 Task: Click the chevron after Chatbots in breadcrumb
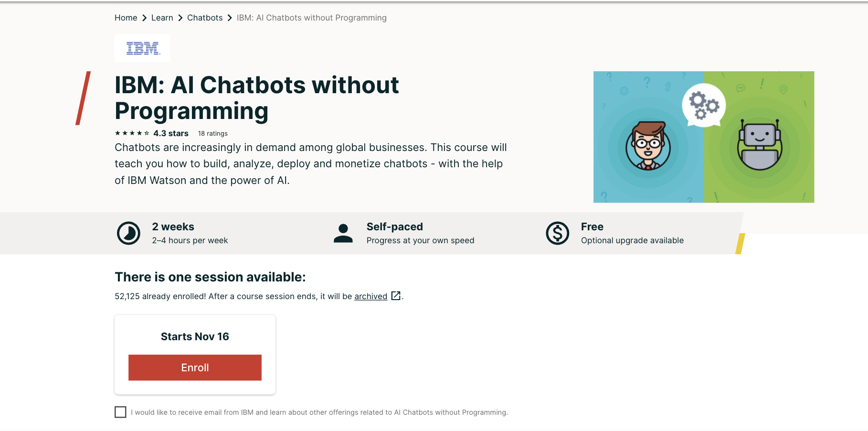point(229,18)
